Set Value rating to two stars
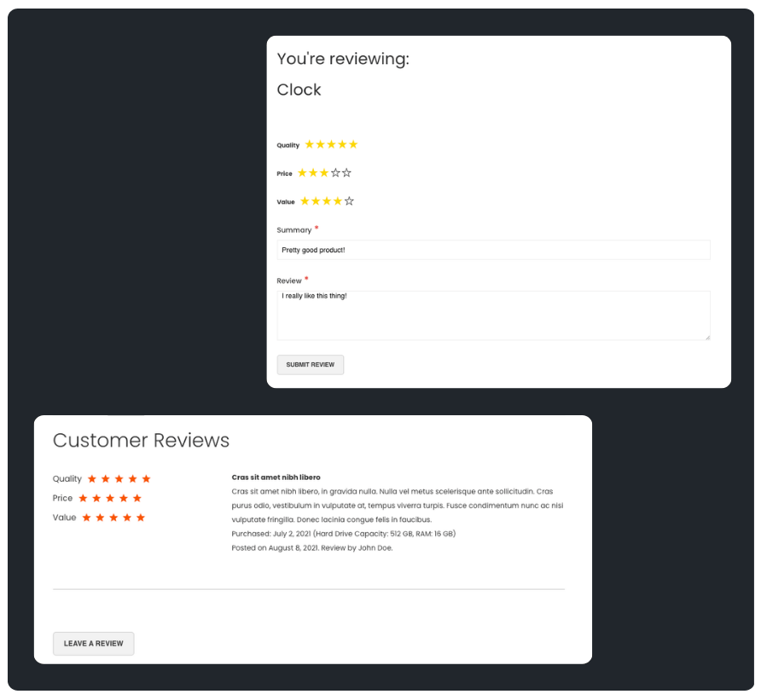761x700 pixels. pyautogui.click(x=317, y=201)
